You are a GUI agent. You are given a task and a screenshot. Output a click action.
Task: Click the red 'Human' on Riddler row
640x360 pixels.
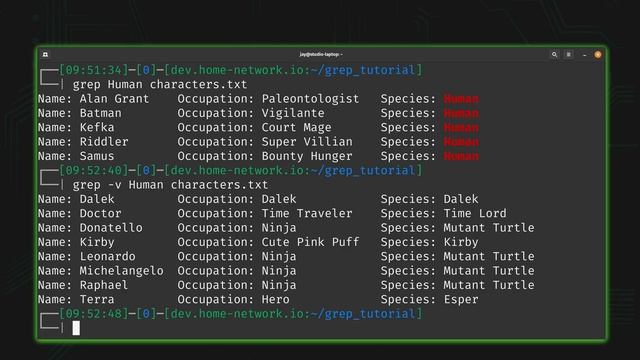coord(461,142)
